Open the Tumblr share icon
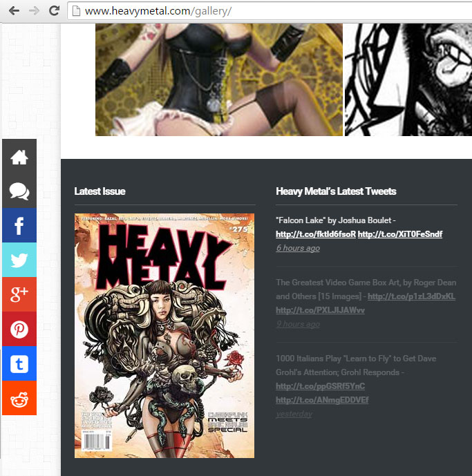This screenshot has height=476, width=472. (x=19, y=363)
